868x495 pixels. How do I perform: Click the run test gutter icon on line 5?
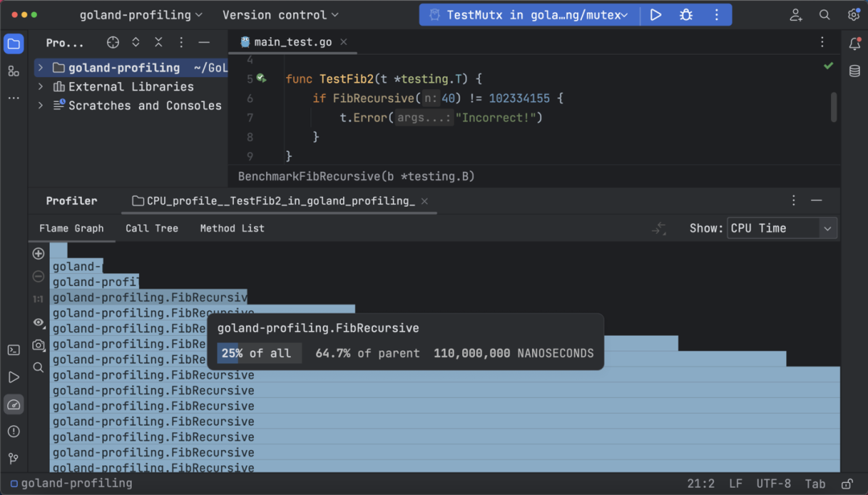tap(261, 79)
